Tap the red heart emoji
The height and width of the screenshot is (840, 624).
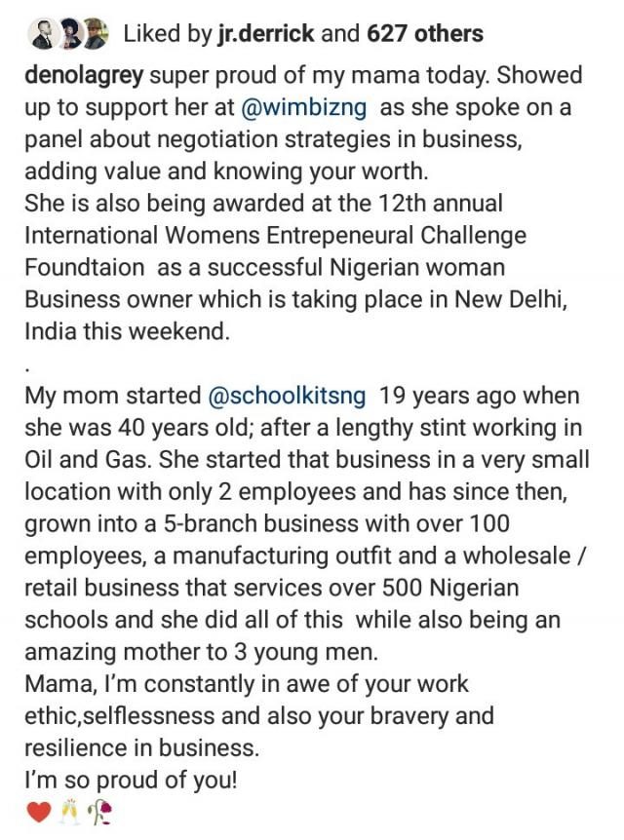pos(38,814)
